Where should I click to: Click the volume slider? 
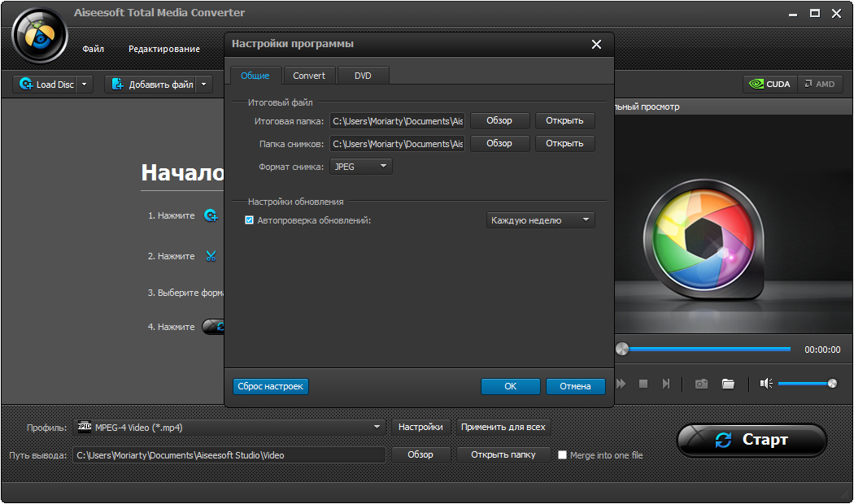pyautogui.click(x=805, y=384)
